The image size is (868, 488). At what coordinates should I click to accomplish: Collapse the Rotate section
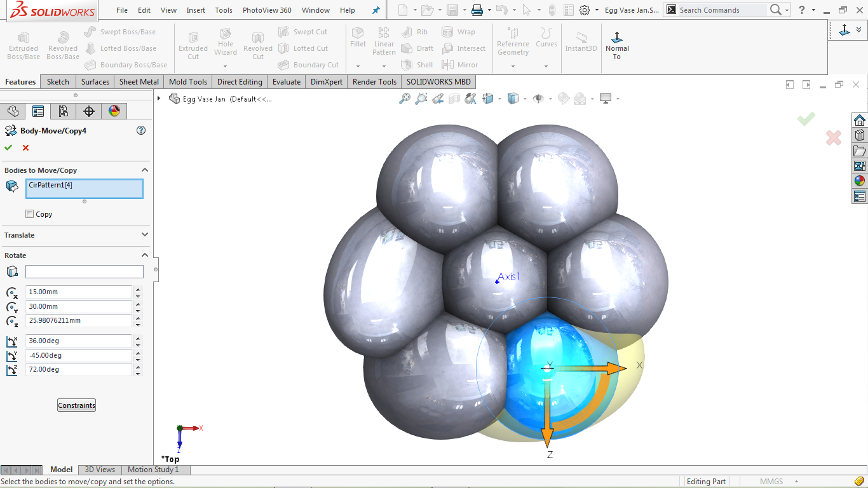pos(145,255)
